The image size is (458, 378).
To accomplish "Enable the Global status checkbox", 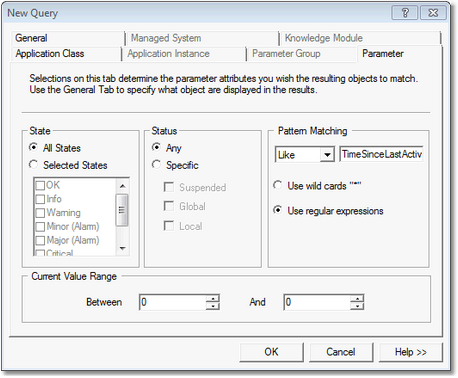I will (x=169, y=206).
